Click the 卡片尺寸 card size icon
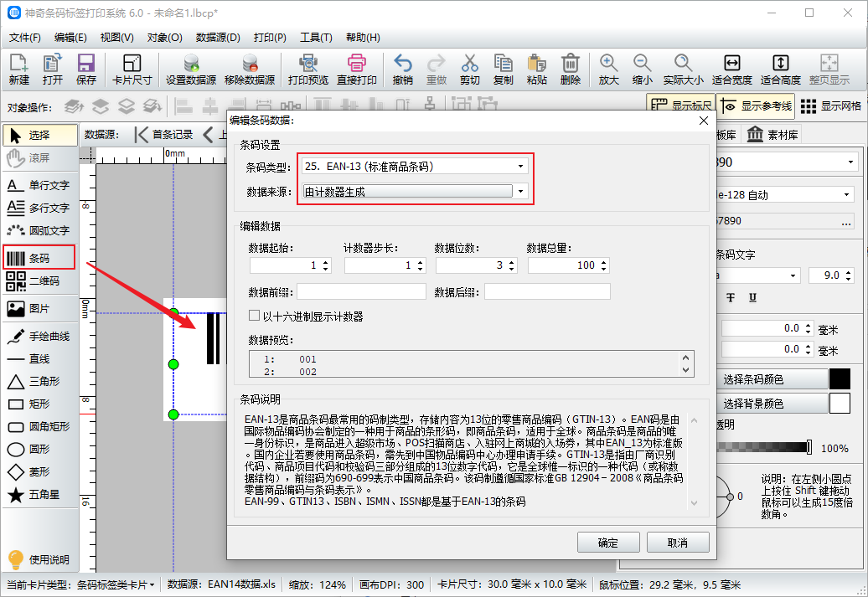 point(132,69)
